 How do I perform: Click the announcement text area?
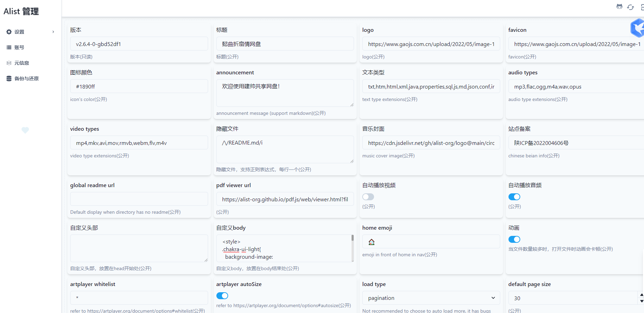285,93
